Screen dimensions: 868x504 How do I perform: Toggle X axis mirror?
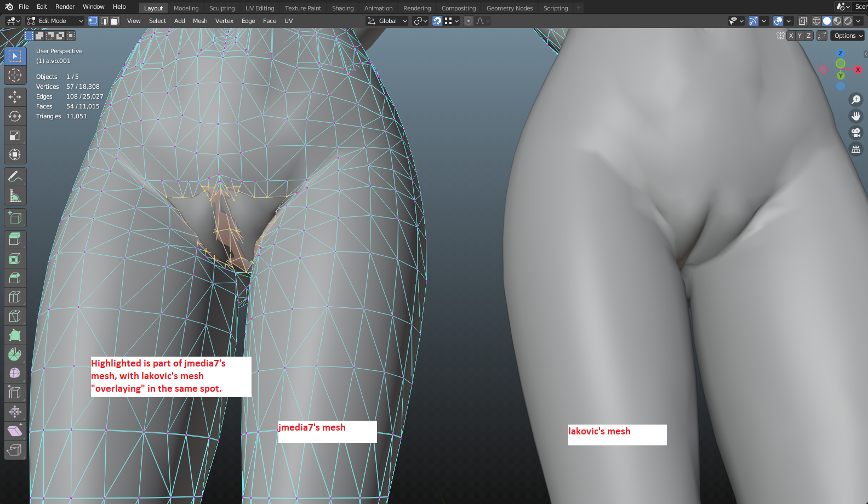791,36
